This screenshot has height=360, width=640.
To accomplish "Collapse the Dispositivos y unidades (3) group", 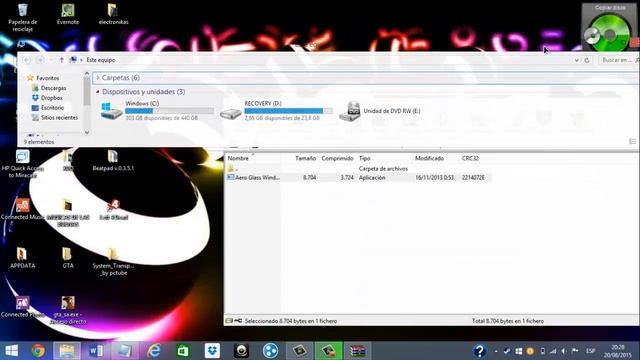I will point(98,92).
